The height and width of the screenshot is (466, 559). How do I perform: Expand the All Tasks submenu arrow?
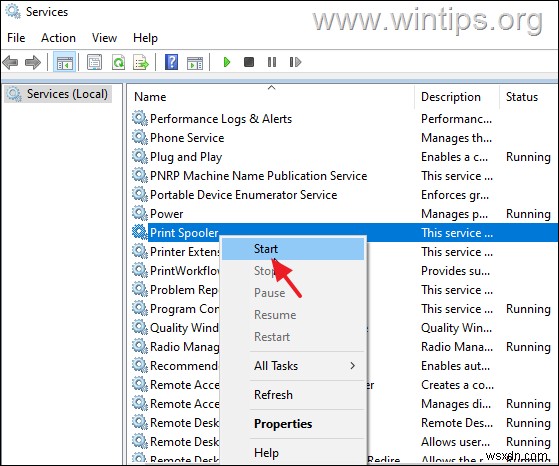(353, 366)
